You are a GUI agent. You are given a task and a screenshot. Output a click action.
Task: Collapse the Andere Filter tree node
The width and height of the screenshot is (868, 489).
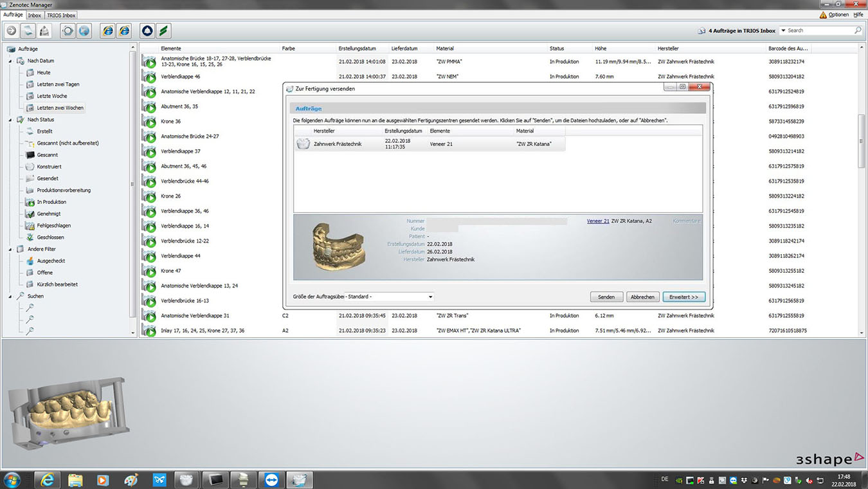pyautogui.click(x=10, y=249)
